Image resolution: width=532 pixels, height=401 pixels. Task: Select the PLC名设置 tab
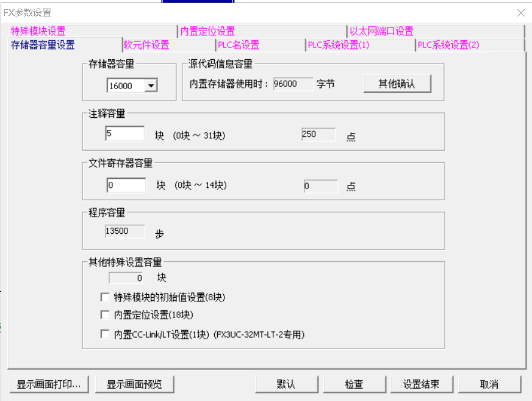tap(238, 45)
